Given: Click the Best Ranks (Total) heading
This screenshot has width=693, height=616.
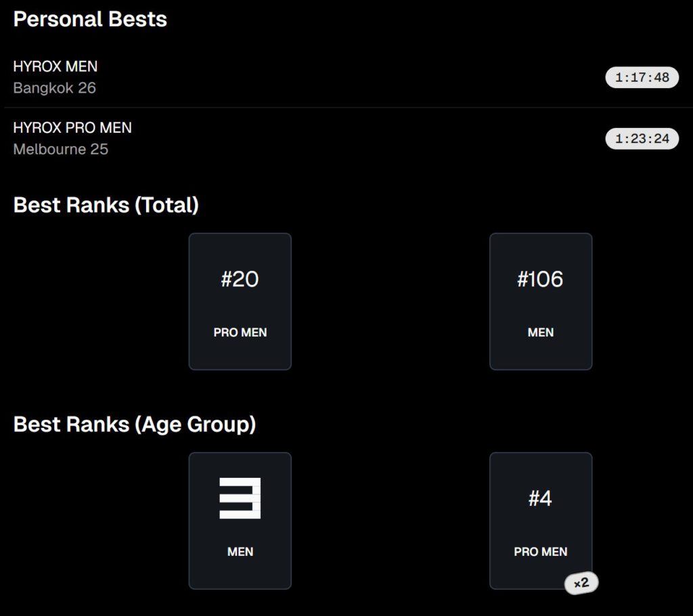Looking at the screenshot, I should (x=106, y=204).
